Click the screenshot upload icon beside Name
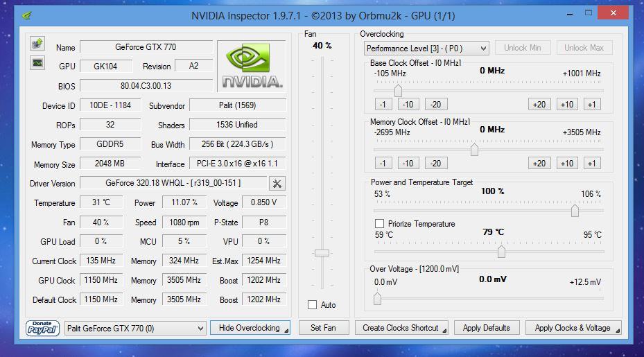Image resolution: width=644 pixels, height=357 pixels. [37, 43]
